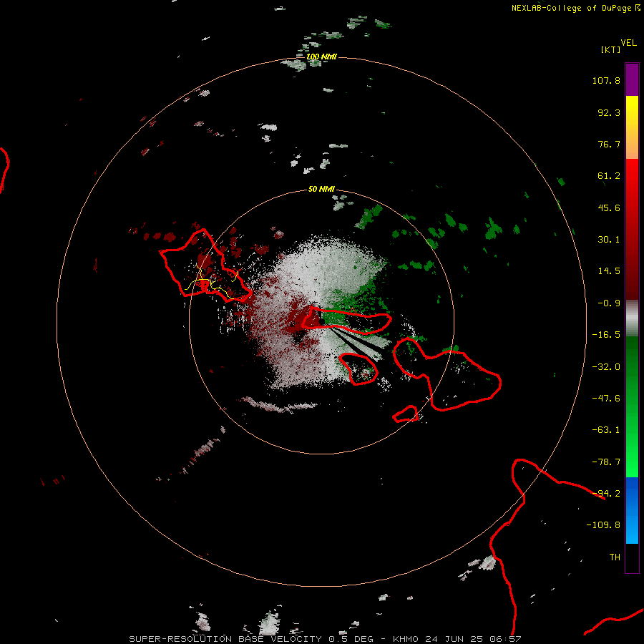Select the 107.8 velocity scale value
Viewport: 644px width, 644px height.
tap(606, 80)
